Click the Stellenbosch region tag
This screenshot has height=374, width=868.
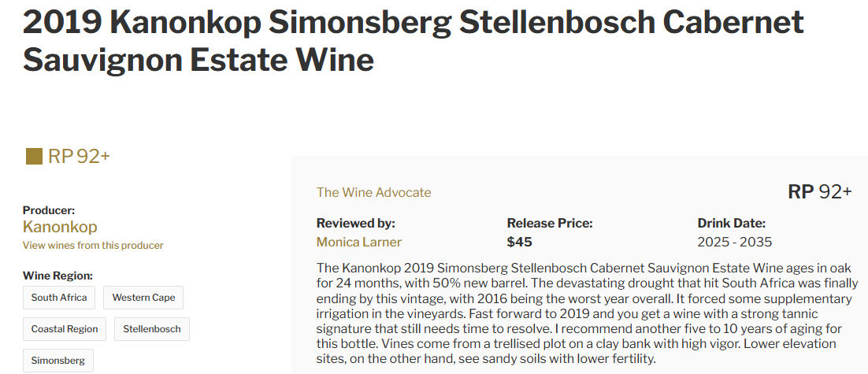152,329
